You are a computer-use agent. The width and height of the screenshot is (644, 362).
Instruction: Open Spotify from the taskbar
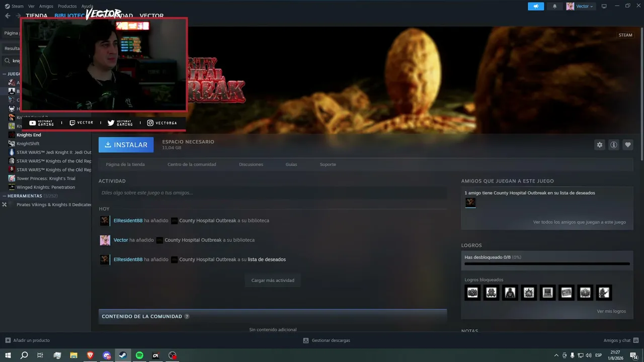pos(139,355)
